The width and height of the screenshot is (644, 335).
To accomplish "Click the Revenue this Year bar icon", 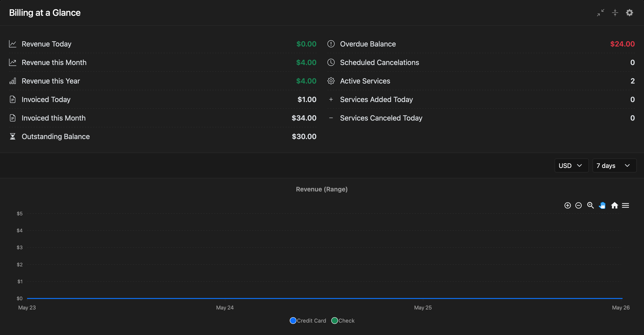I will (13, 81).
